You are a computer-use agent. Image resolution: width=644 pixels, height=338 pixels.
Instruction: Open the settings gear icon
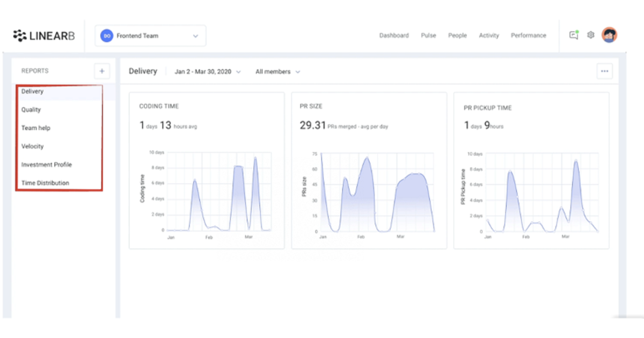tap(591, 35)
